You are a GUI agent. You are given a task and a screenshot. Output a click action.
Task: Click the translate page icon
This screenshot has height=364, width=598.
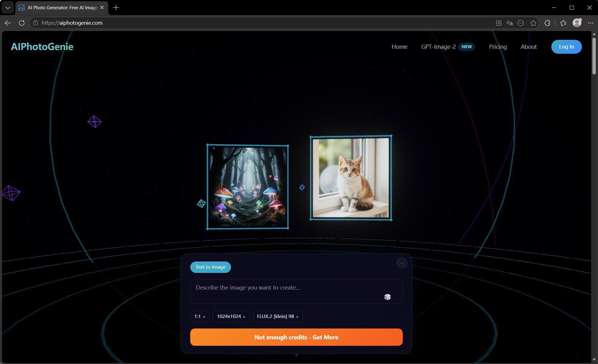pos(510,23)
